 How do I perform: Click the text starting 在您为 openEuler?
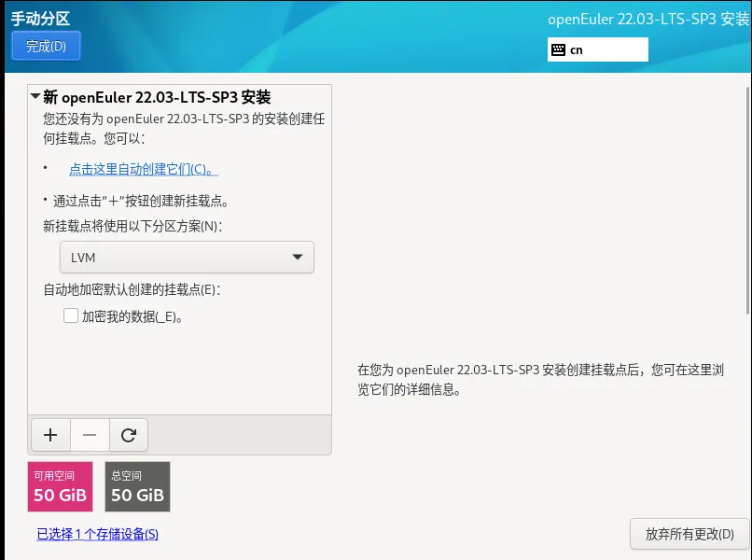pos(540,380)
